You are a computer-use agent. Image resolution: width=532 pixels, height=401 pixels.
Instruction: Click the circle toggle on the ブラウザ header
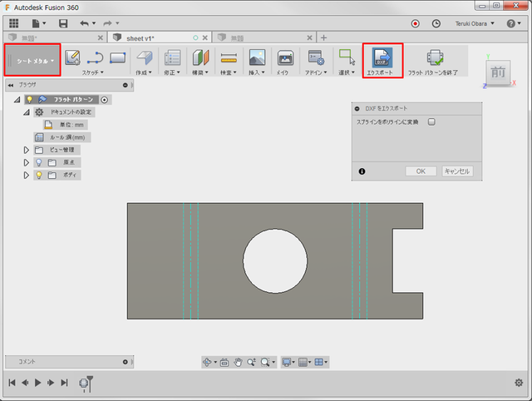tap(126, 85)
